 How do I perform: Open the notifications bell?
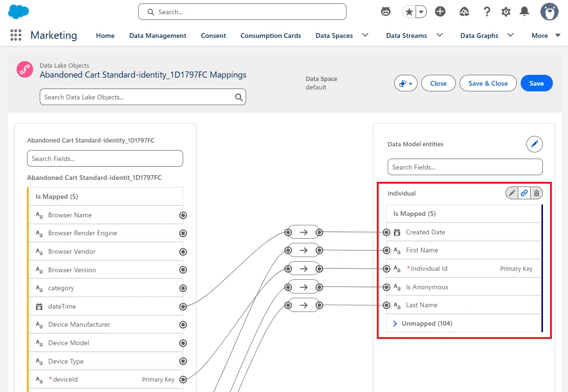tap(524, 11)
